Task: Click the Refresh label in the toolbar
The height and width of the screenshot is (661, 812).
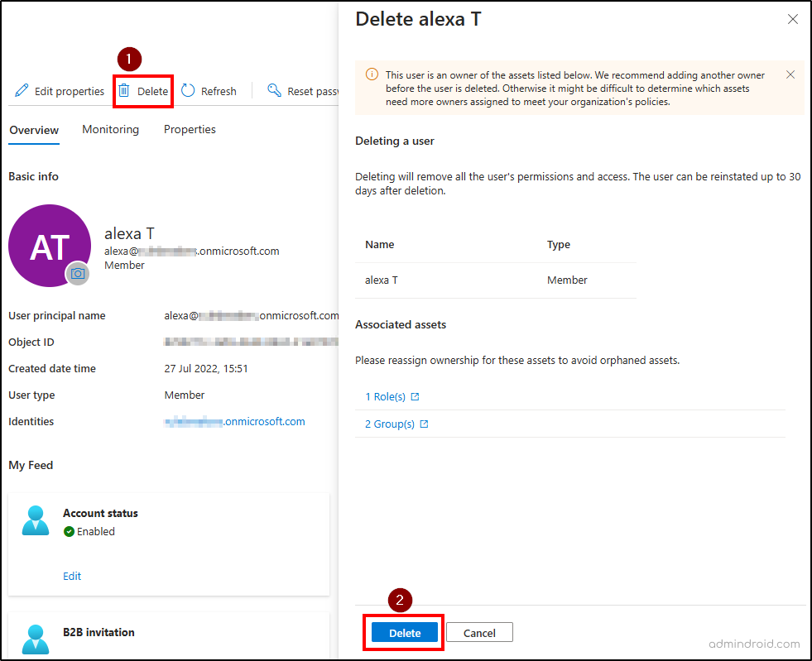Action: [x=219, y=91]
